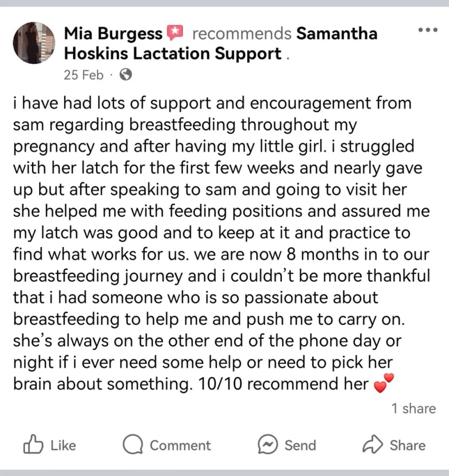
Task: Click the red star recommendation badge
Action: tap(175, 32)
